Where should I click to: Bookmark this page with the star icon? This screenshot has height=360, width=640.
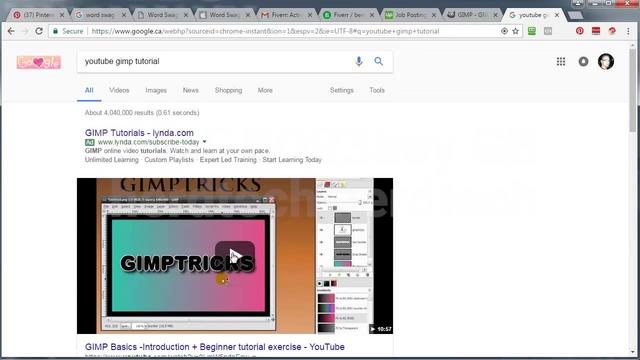point(516,31)
